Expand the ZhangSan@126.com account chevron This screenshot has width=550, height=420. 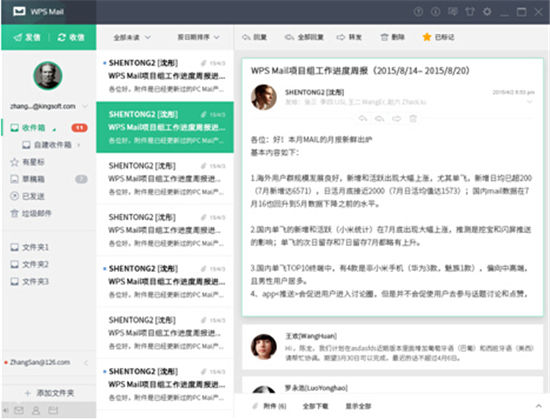coord(86,362)
